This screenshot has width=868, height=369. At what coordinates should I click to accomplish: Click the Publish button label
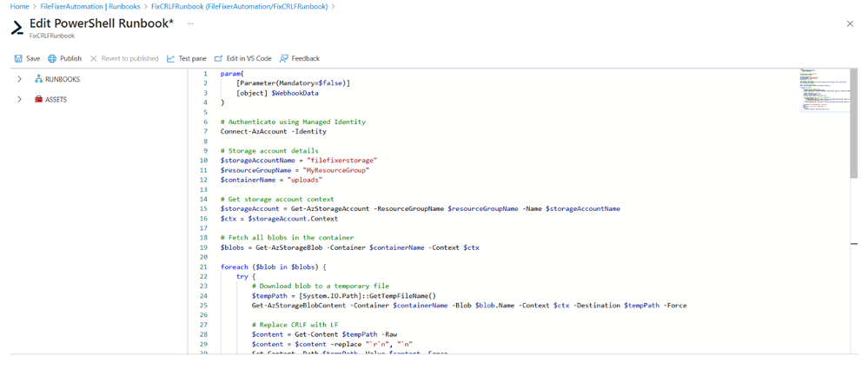(71, 58)
